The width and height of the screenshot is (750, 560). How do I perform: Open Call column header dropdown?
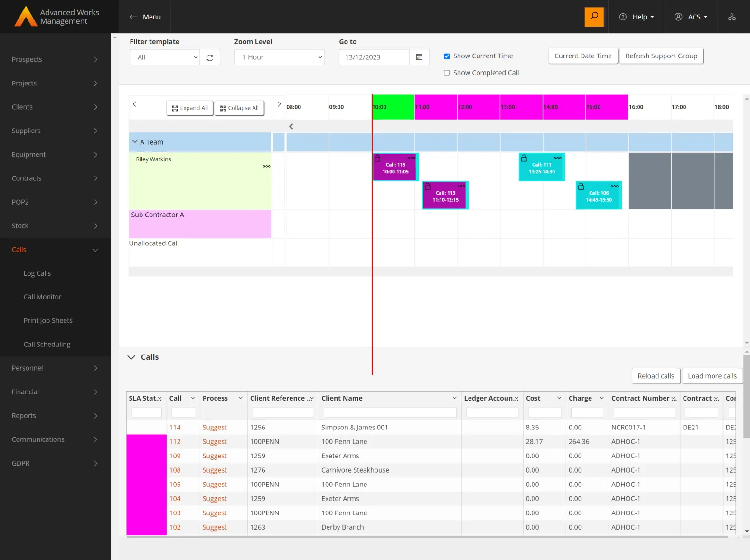pyautogui.click(x=193, y=398)
